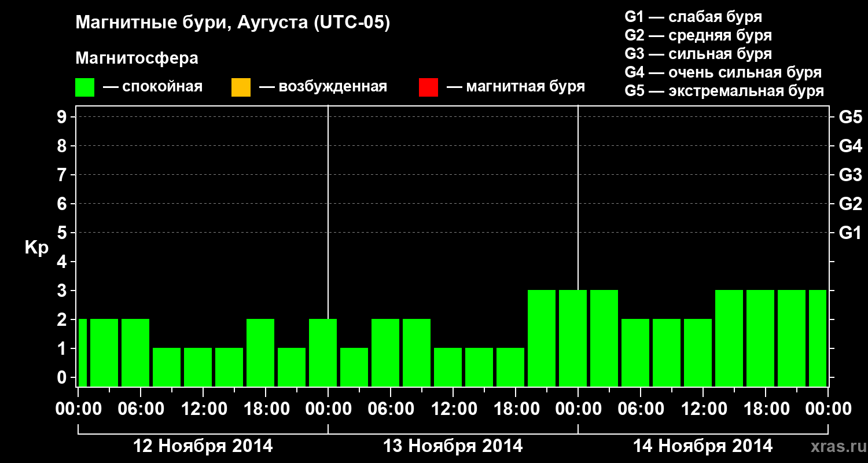Screen dimensions: 868x463
Task: Click the orange 'возбужденная' legend swatch
Action: (241, 87)
